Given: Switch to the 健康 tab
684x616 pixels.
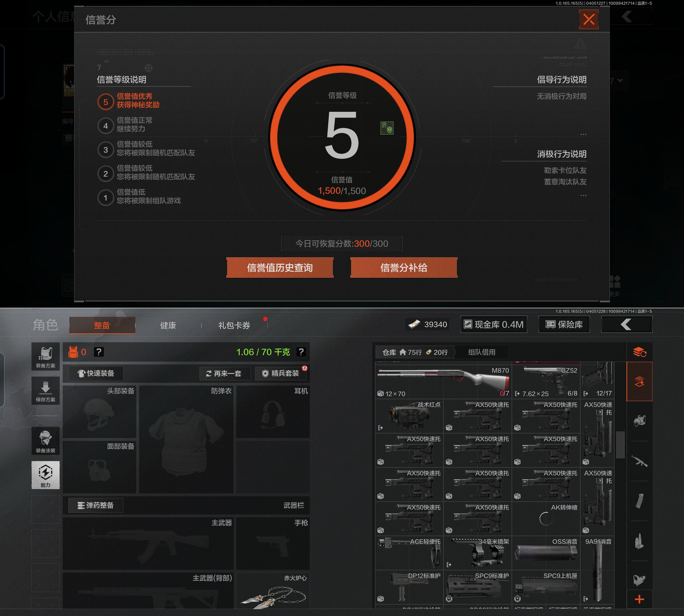Looking at the screenshot, I should 168,325.
